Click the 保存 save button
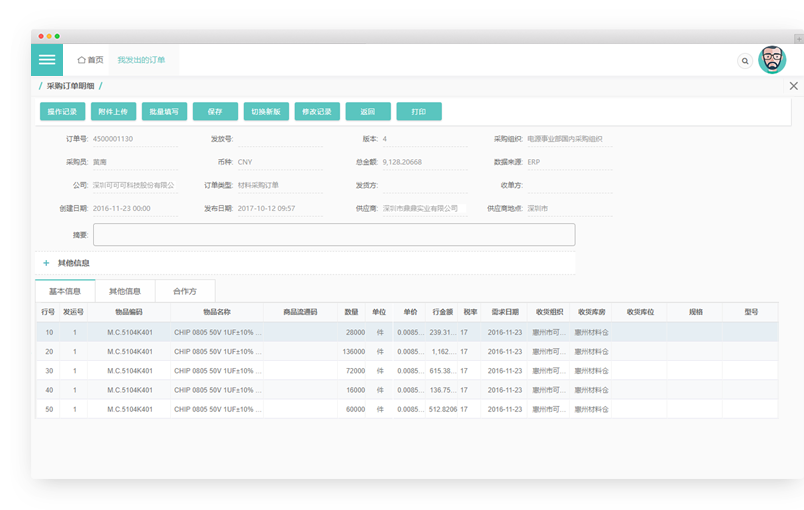 [x=215, y=112]
